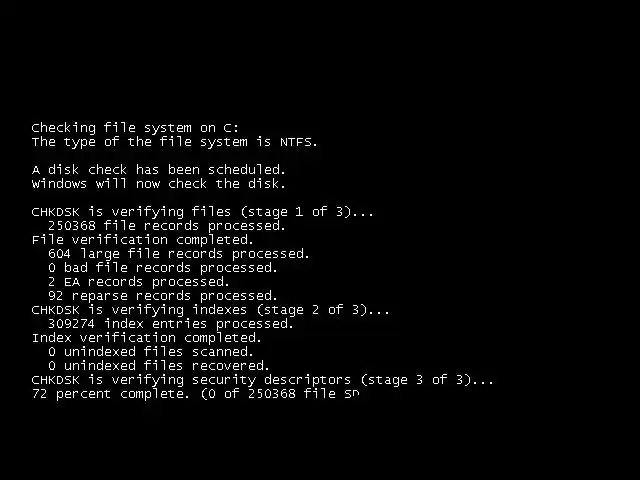Click '250368 file records processed.' line
640x480 pixels.
(167, 226)
